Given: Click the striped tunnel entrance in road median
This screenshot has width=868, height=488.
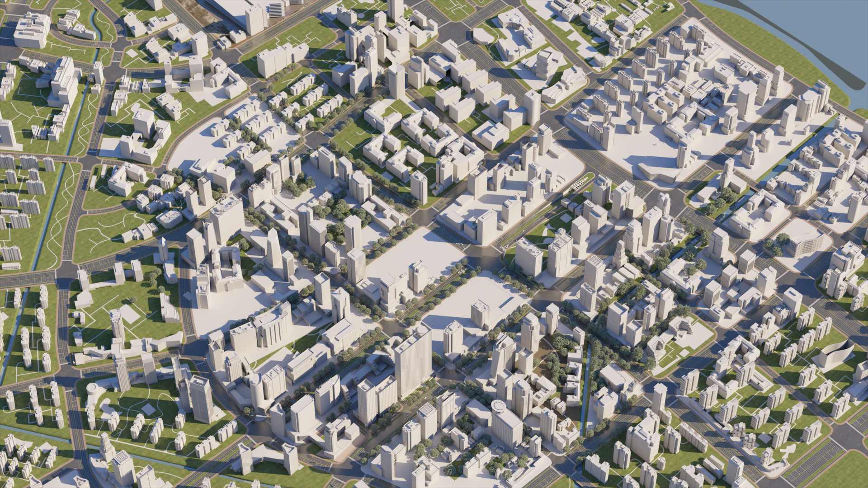Looking at the screenshot, I should pyautogui.click(x=580, y=183).
